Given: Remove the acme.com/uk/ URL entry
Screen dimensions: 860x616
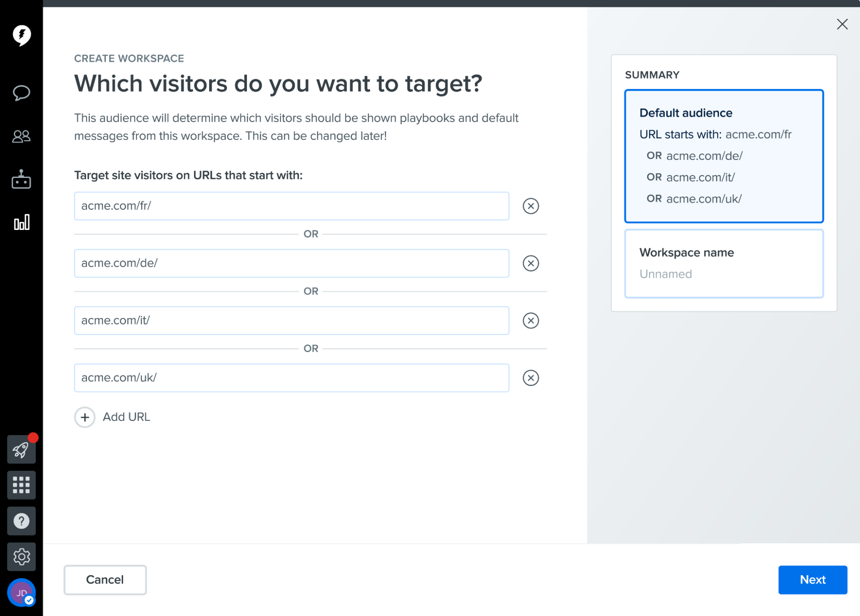Looking at the screenshot, I should point(530,377).
